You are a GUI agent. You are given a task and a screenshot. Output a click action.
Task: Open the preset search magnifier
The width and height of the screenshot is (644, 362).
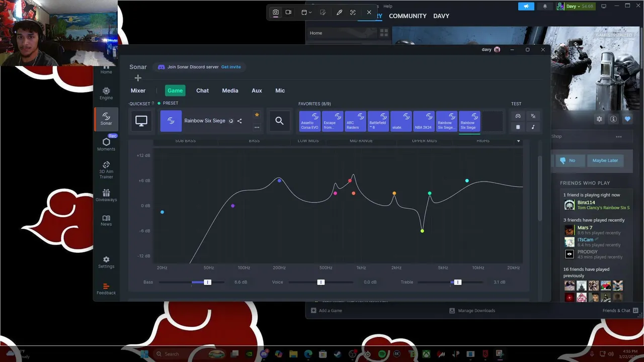tap(279, 121)
